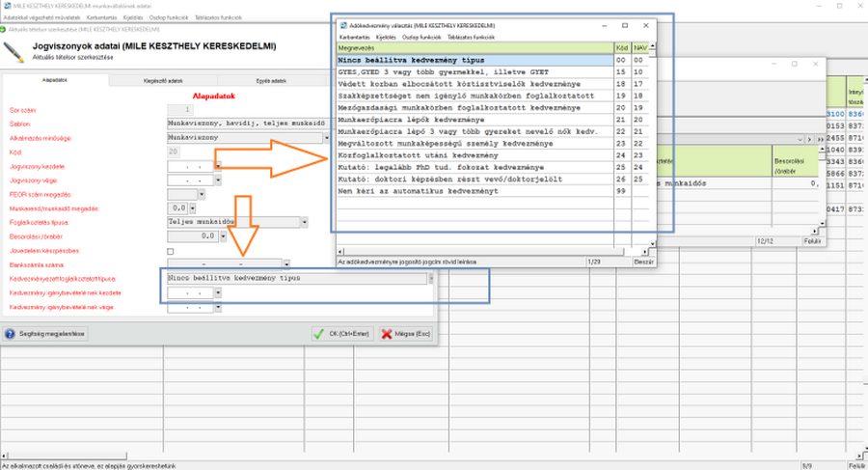Click the scroll-up arrow in the kedvezmény list

coord(652,47)
